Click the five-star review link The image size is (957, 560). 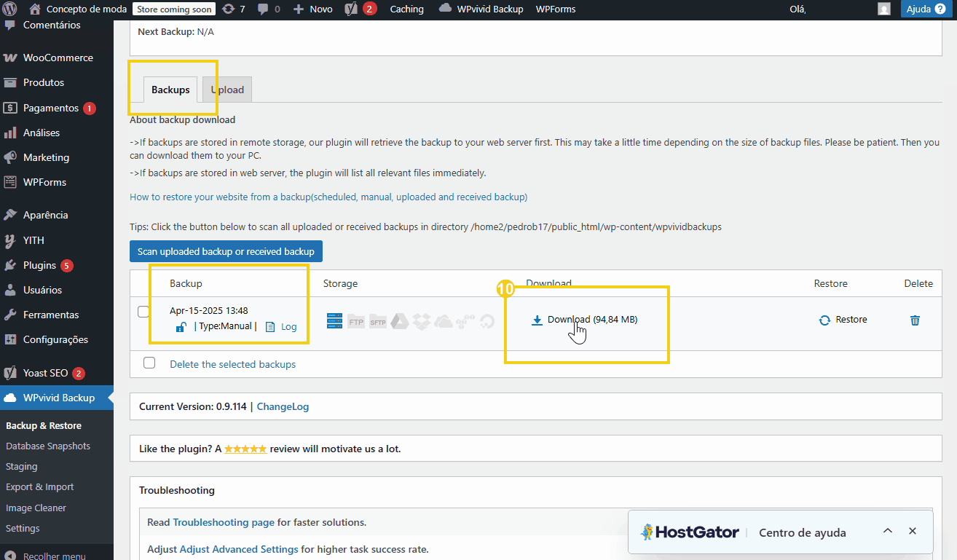coord(245,449)
